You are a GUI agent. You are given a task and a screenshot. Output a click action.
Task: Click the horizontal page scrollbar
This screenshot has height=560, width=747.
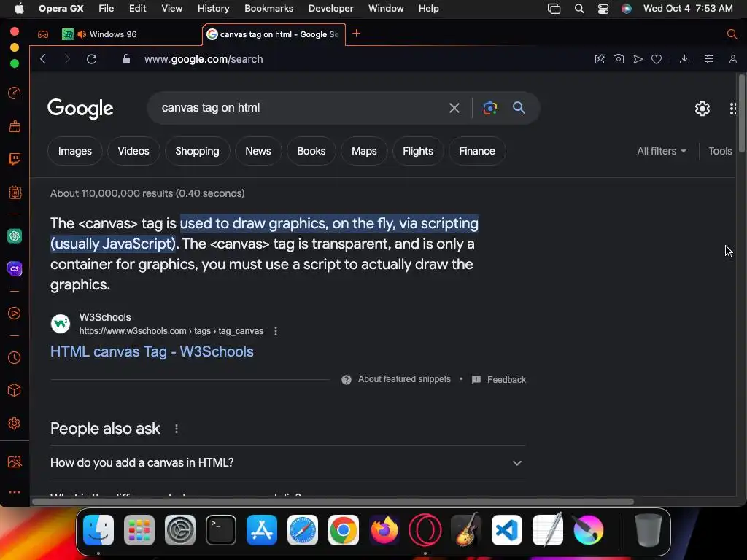(333, 502)
